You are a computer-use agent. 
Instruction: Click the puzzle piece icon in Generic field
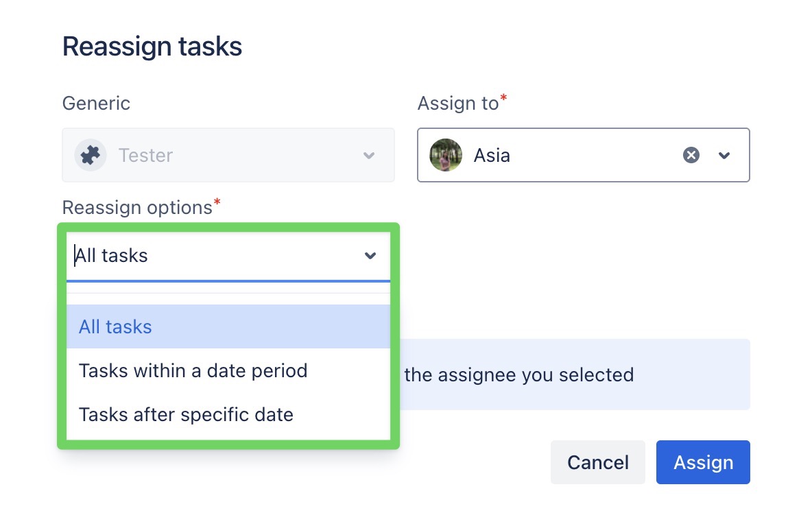[90, 155]
